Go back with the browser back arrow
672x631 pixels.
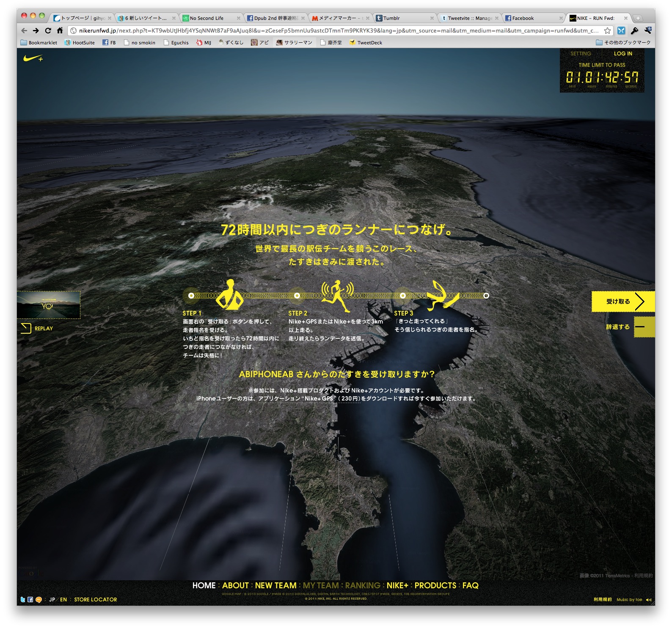[24, 30]
